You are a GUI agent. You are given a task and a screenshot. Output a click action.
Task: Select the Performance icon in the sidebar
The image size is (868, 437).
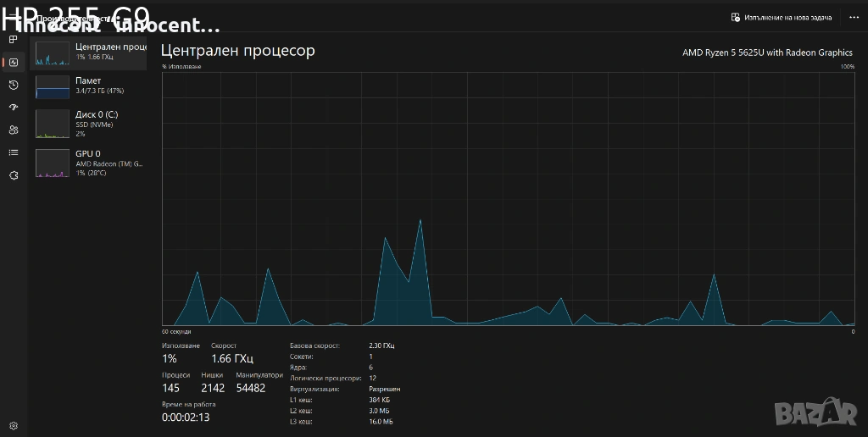pyautogui.click(x=14, y=62)
